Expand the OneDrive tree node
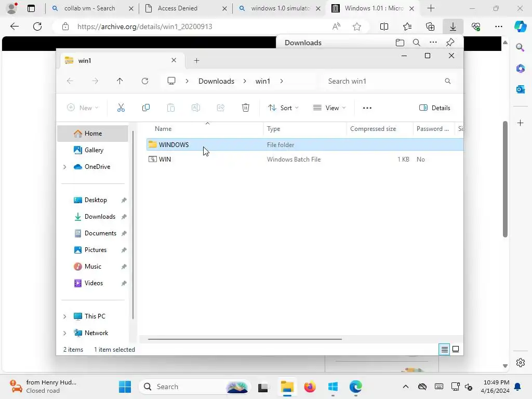Viewport: 532px width, 399px height. click(x=64, y=167)
